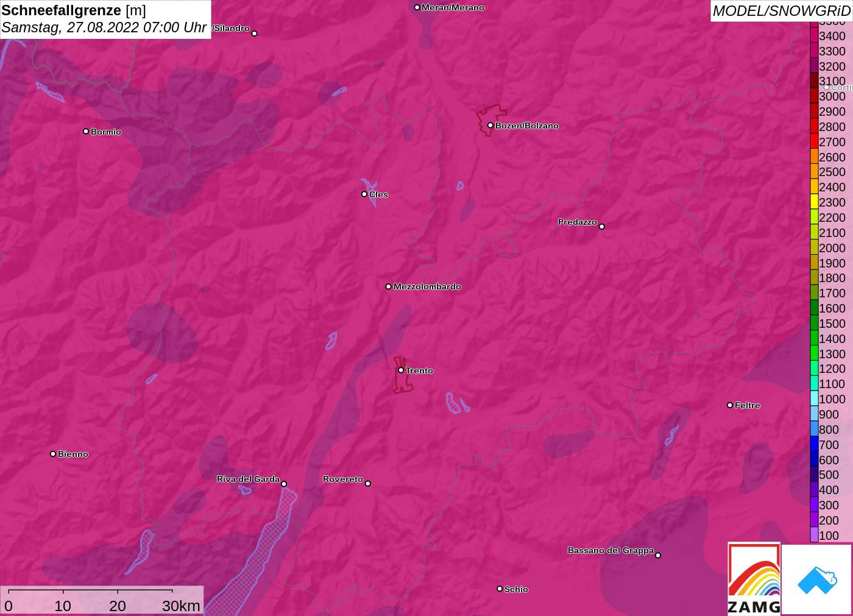Click the date Samstag, 27.08.2022 07:00 Uhr
Screen dimensions: 853x616
click(x=104, y=27)
